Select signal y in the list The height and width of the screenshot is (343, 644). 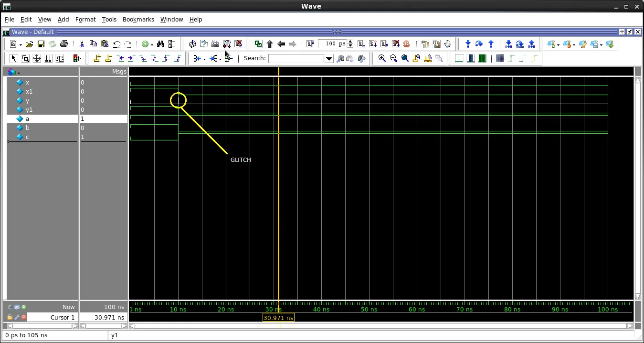point(42,101)
